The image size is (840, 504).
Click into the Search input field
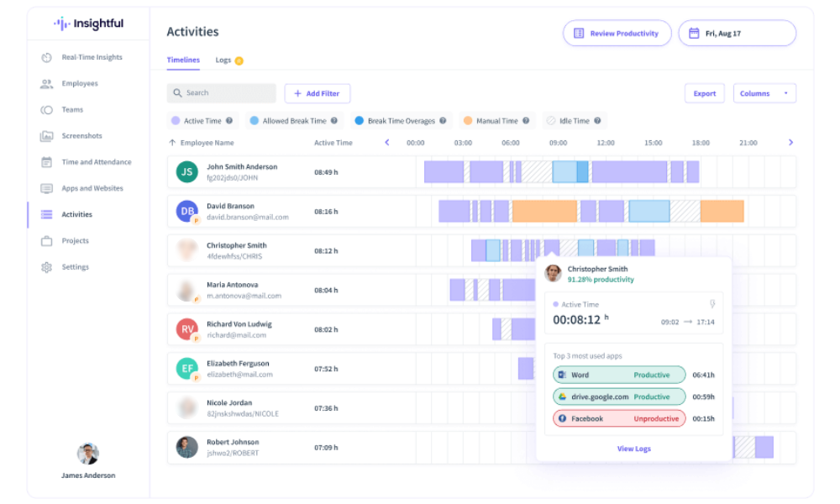pyautogui.click(x=223, y=93)
